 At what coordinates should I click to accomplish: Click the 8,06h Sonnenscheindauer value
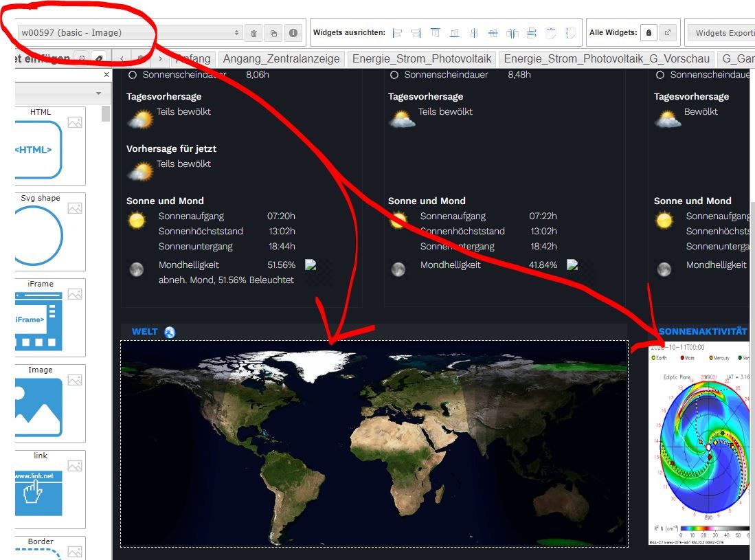click(258, 74)
